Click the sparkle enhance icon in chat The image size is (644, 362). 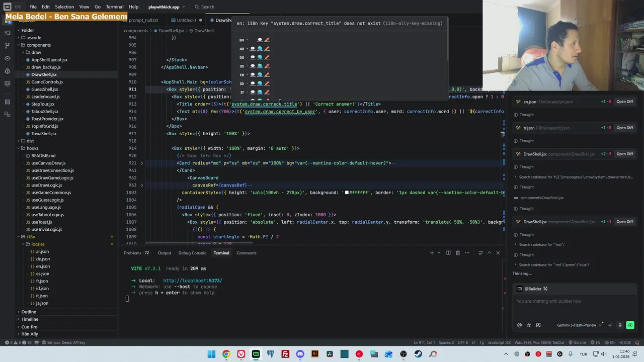(x=610, y=325)
